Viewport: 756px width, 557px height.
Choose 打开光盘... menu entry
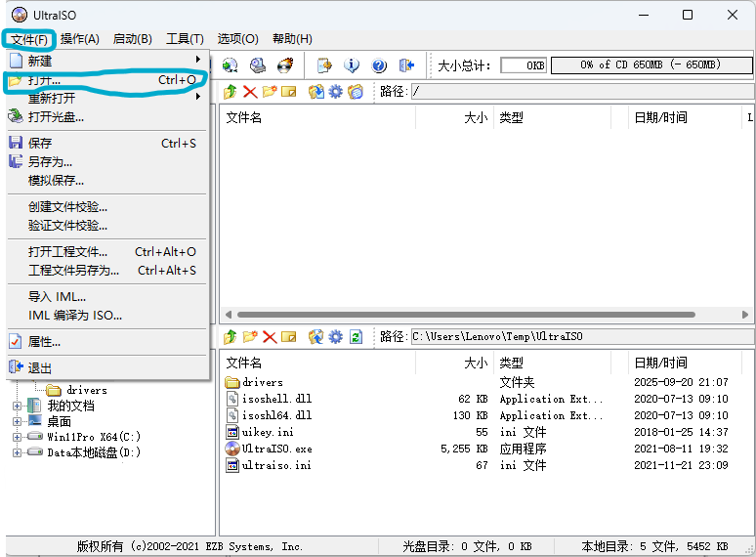106,116
